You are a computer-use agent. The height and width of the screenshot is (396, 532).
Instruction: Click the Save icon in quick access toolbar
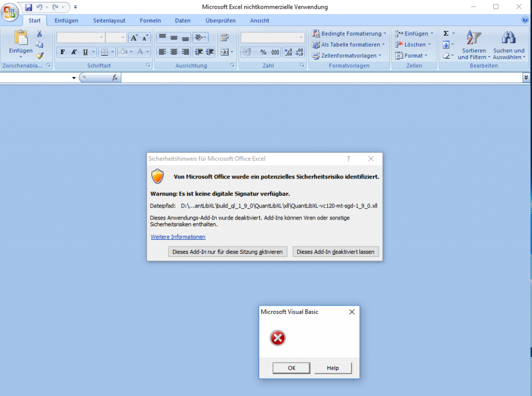[29, 7]
